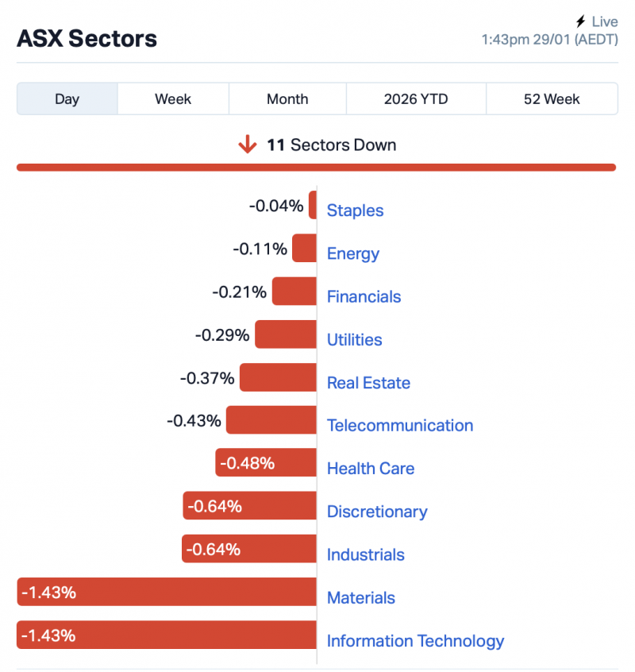Select the Discretionary sector link

point(377,512)
